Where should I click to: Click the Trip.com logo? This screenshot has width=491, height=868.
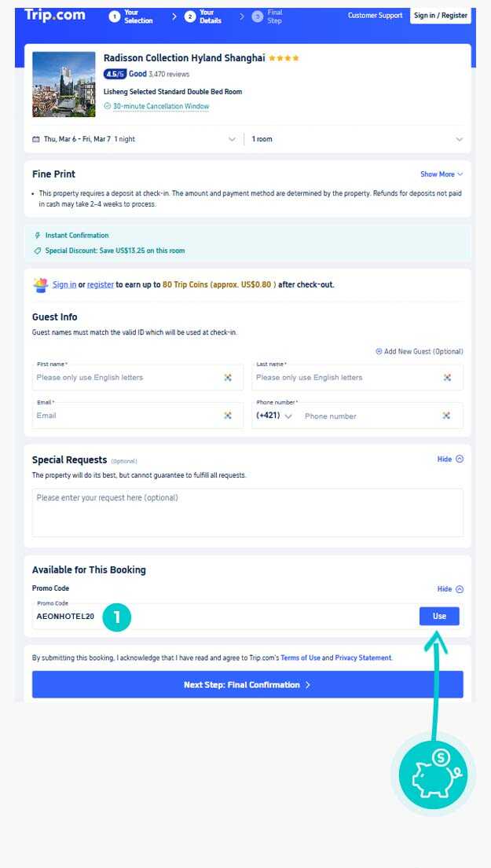(x=55, y=15)
